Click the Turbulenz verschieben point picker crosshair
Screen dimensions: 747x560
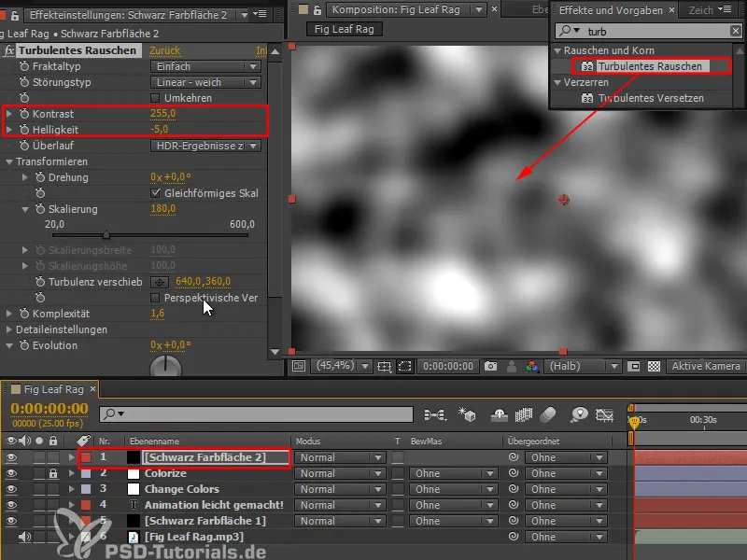(160, 283)
